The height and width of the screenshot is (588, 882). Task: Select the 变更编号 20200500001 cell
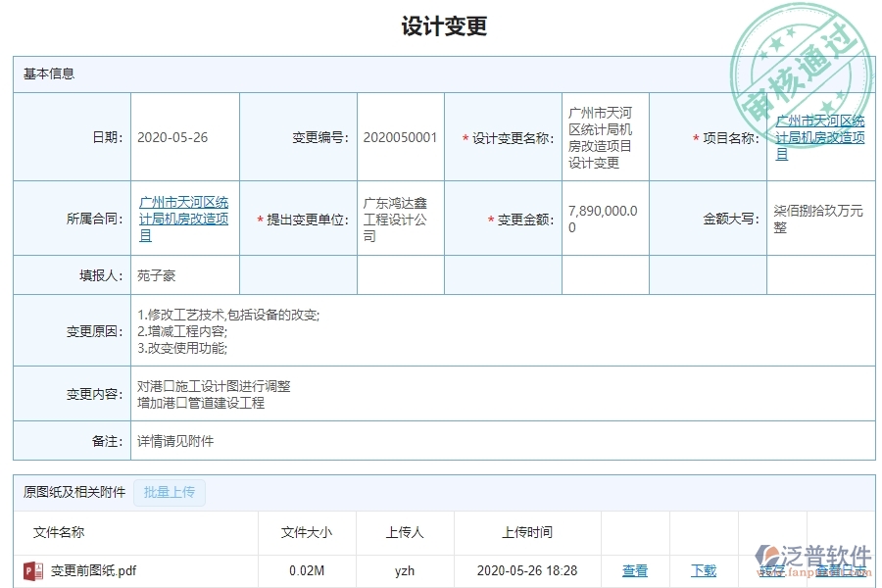coord(399,137)
